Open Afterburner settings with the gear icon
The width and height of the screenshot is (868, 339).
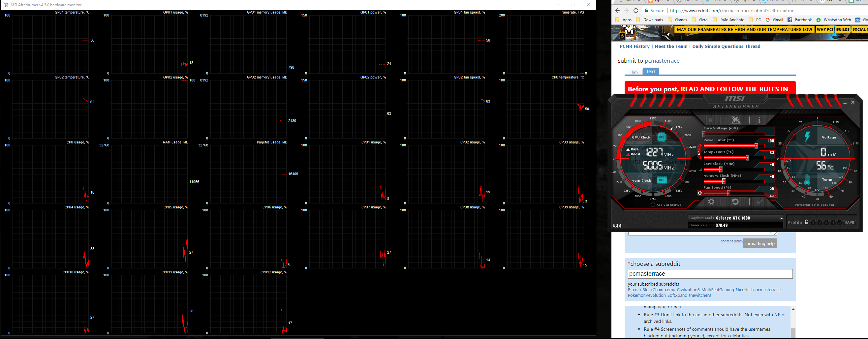tap(711, 201)
